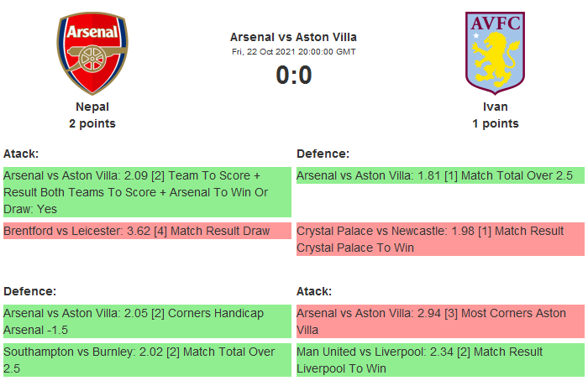Open Corners Handicap Arsenal -1.5 bet

[147, 321]
